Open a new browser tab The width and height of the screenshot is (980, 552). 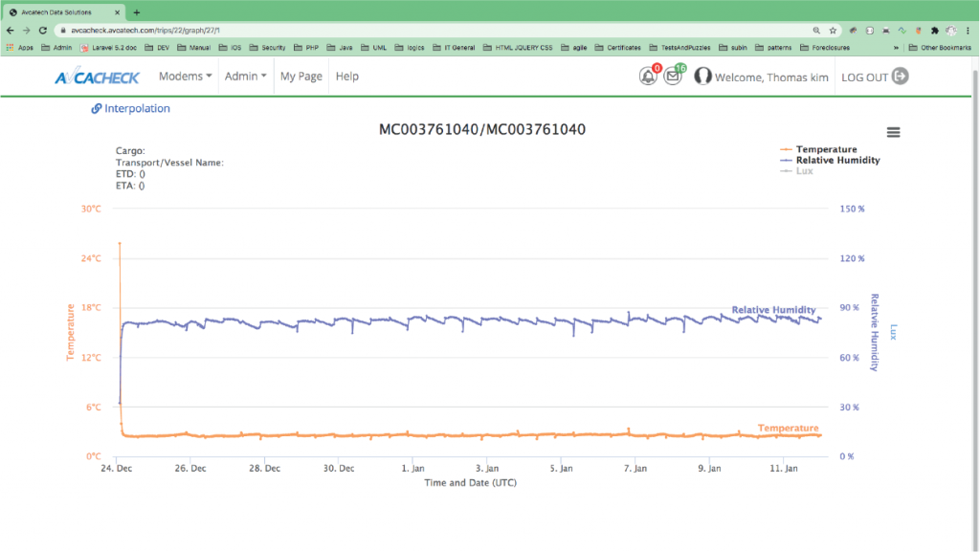pos(137,11)
